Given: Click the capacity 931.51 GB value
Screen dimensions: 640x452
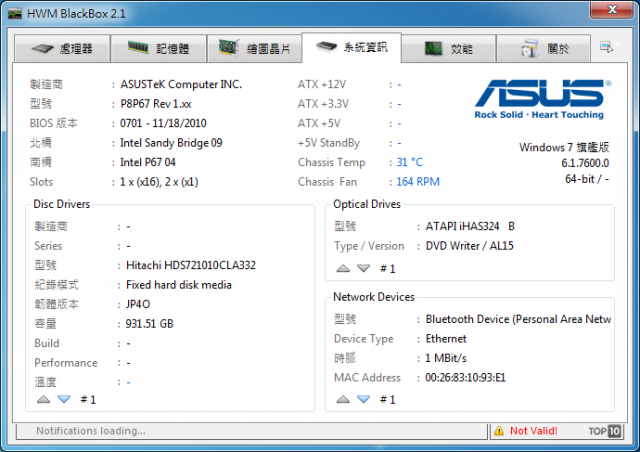Looking at the screenshot, I should point(149,324).
